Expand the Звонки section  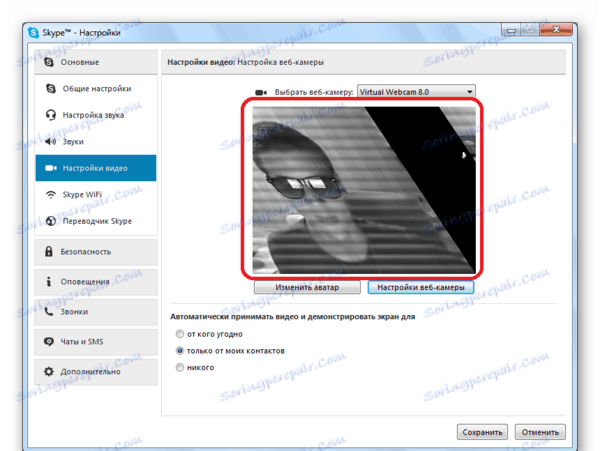[x=96, y=311]
